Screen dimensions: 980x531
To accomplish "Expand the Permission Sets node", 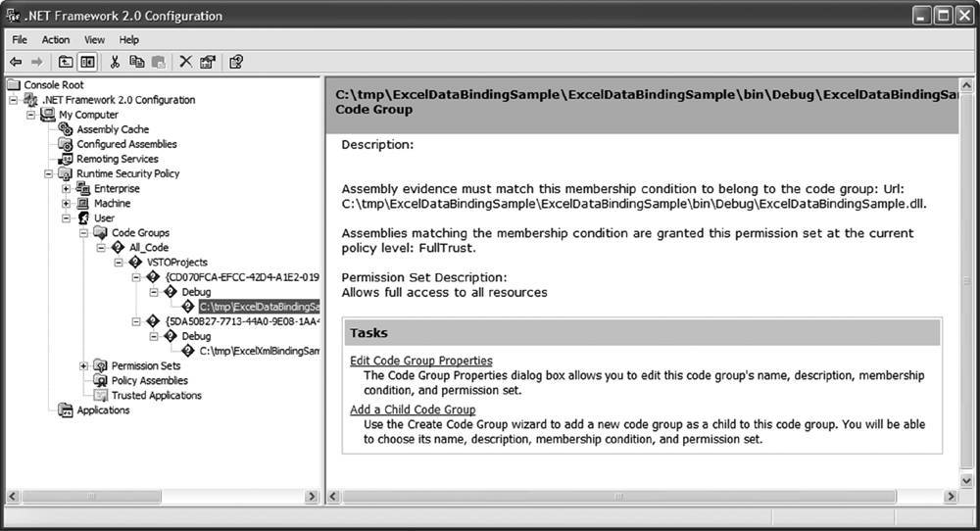I will (x=83, y=366).
